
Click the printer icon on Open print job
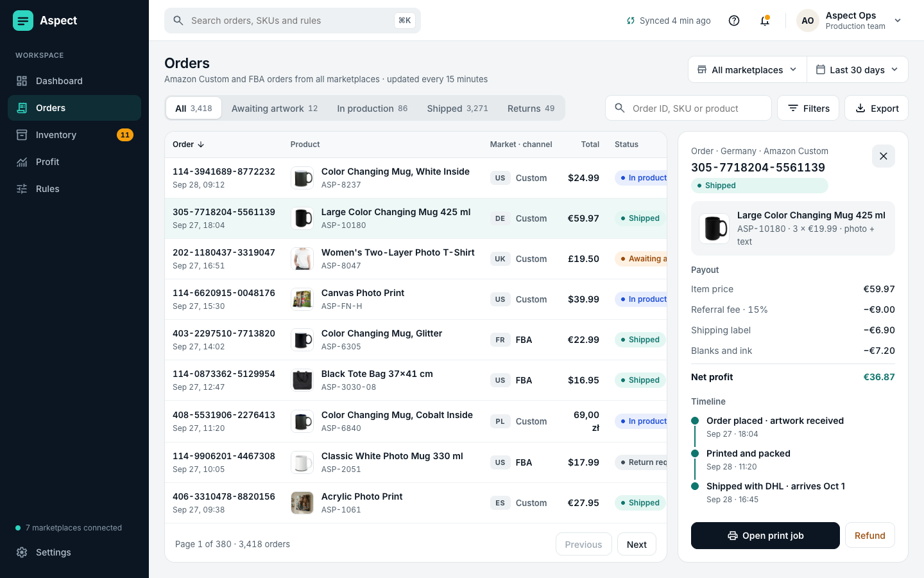pos(733,536)
